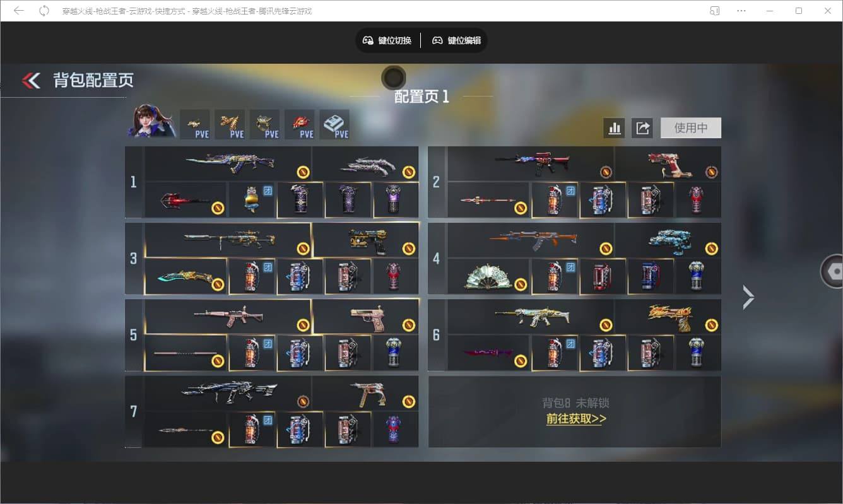Select backpack 1 secondary weapon
Viewport: 843px width, 504px height.
pos(365,164)
